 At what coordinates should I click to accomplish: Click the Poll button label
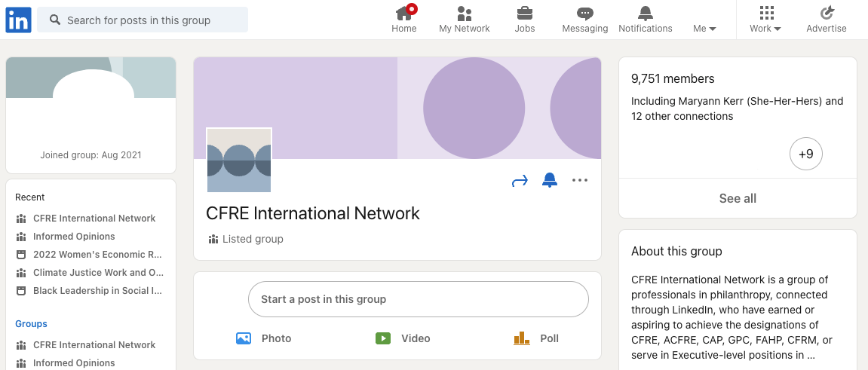point(550,338)
